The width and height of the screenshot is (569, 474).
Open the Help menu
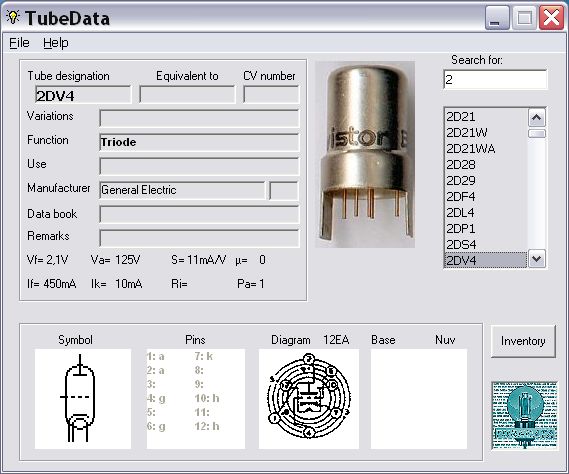56,43
